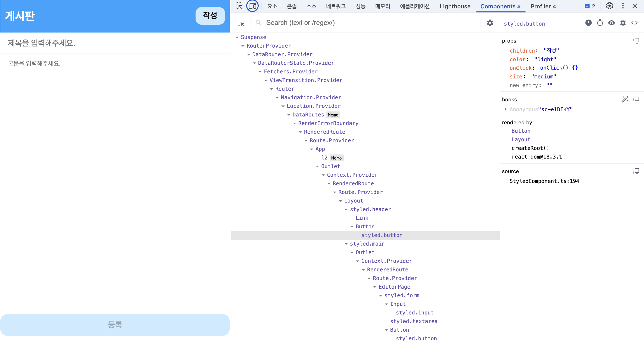Image resolution: width=644 pixels, height=363 pixels.
Task: Open the Lighthouse tab
Action: pos(455,6)
